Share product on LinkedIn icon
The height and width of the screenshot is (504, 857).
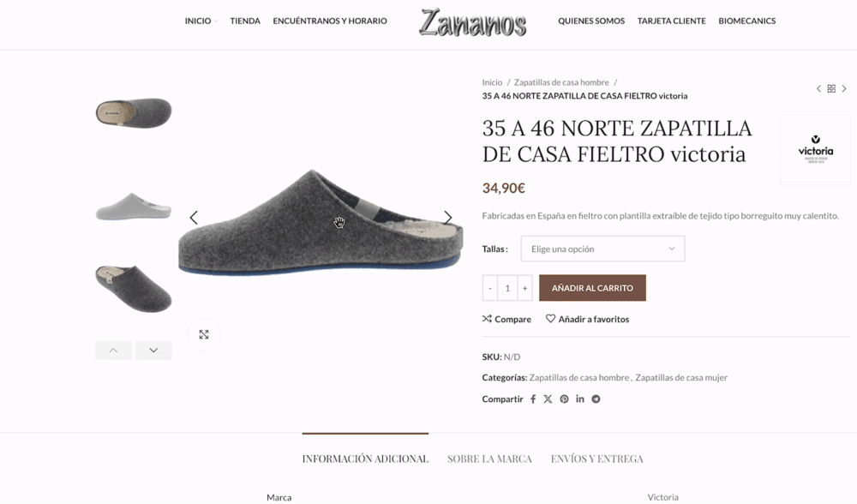[x=580, y=399]
